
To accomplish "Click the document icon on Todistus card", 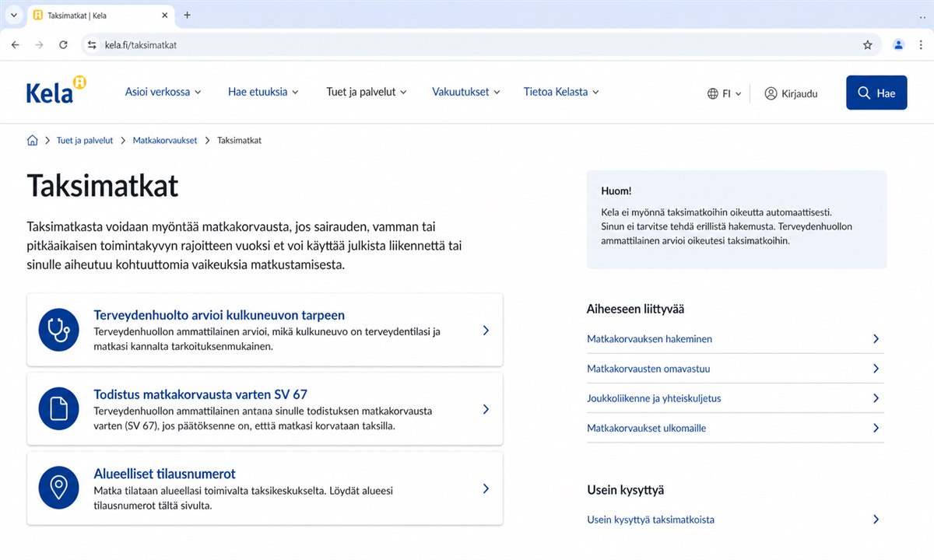I will click(59, 409).
